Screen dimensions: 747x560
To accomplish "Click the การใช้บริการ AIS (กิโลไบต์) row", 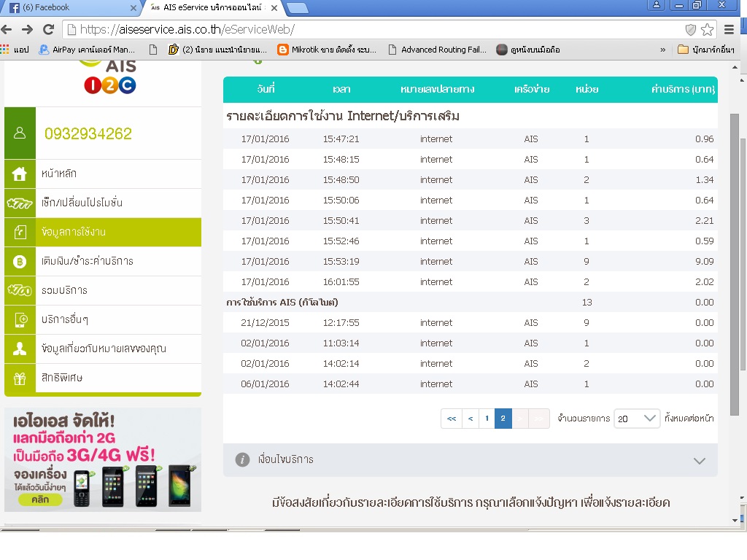I will [471, 303].
